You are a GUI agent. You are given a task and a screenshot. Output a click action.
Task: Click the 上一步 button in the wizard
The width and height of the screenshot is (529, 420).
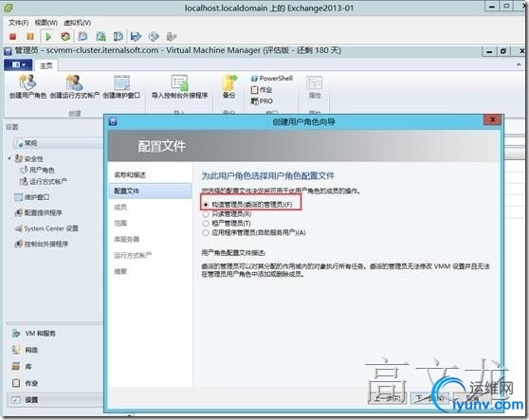click(x=388, y=398)
